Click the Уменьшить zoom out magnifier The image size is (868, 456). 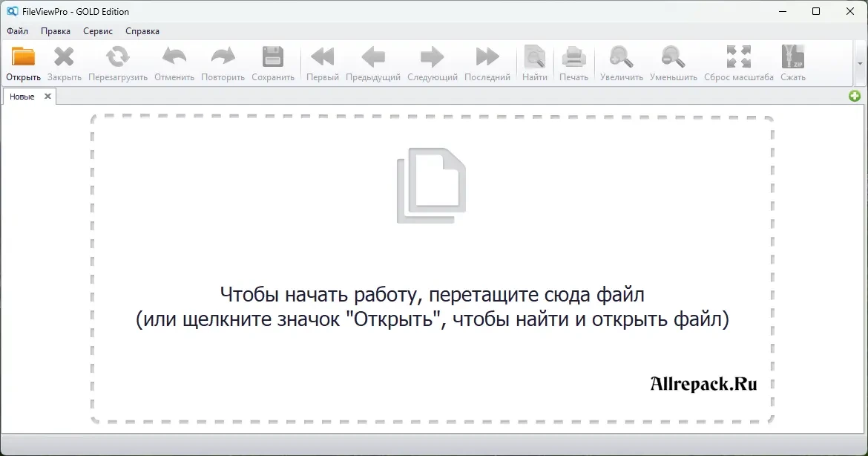(673, 56)
